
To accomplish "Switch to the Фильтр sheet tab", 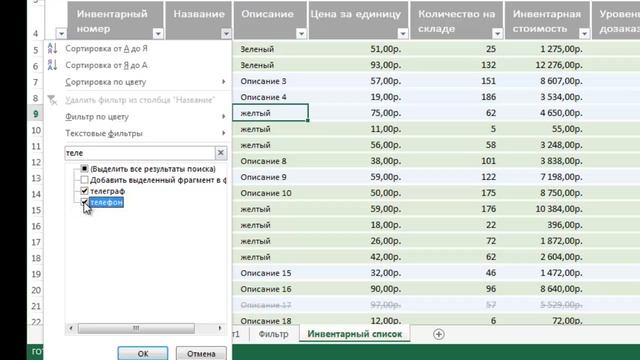I will pyautogui.click(x=273, y=334).
